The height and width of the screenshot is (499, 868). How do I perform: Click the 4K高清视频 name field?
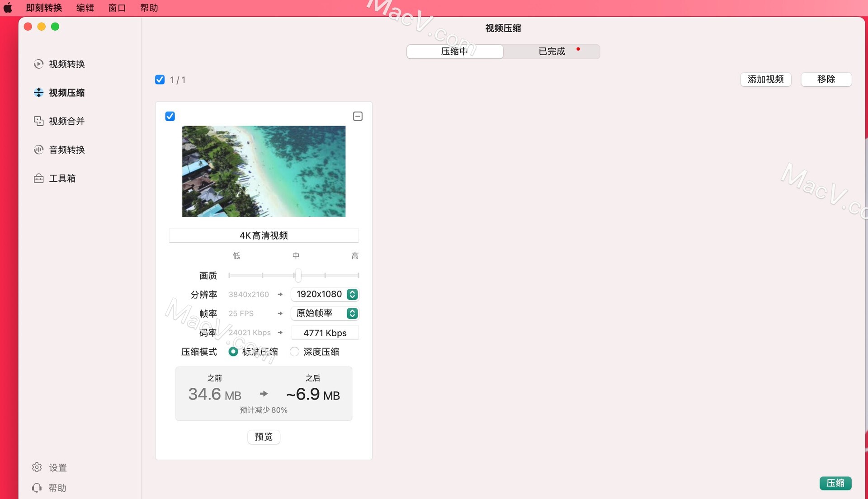(264, 235)
